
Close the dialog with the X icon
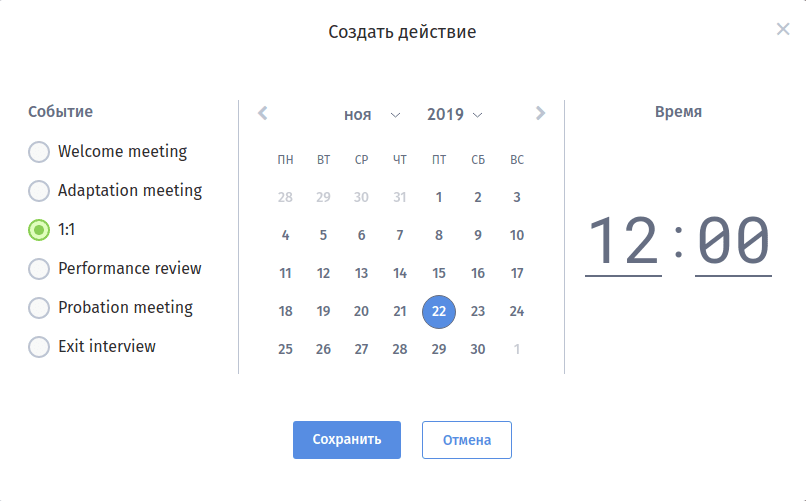tap(783, 29)
